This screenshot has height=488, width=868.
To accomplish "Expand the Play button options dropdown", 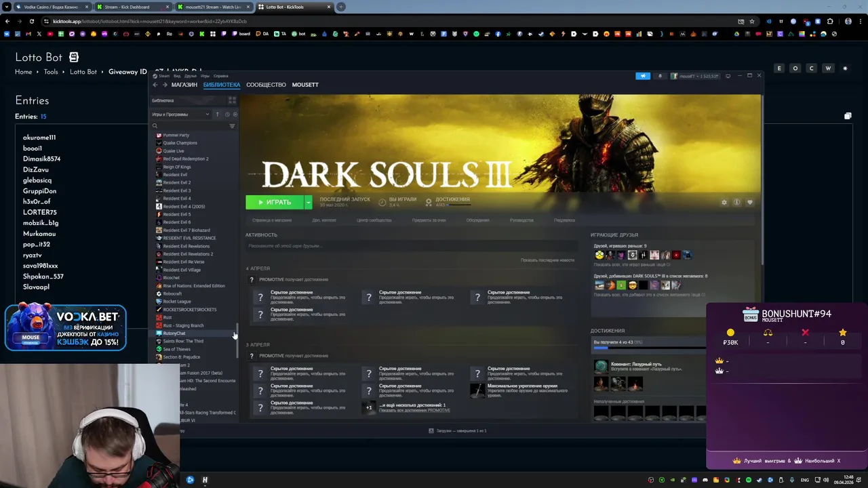I will click(x=308, y=202).
